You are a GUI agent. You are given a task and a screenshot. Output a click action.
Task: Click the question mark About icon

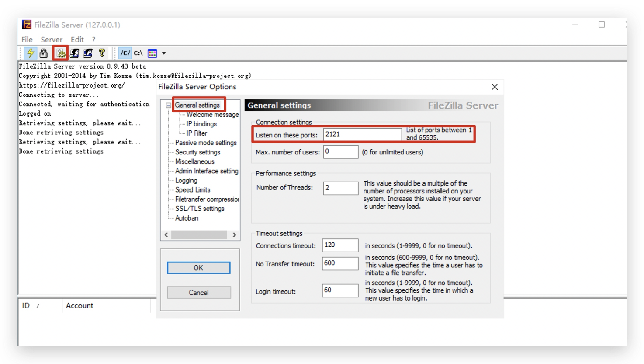coord(102,53)
